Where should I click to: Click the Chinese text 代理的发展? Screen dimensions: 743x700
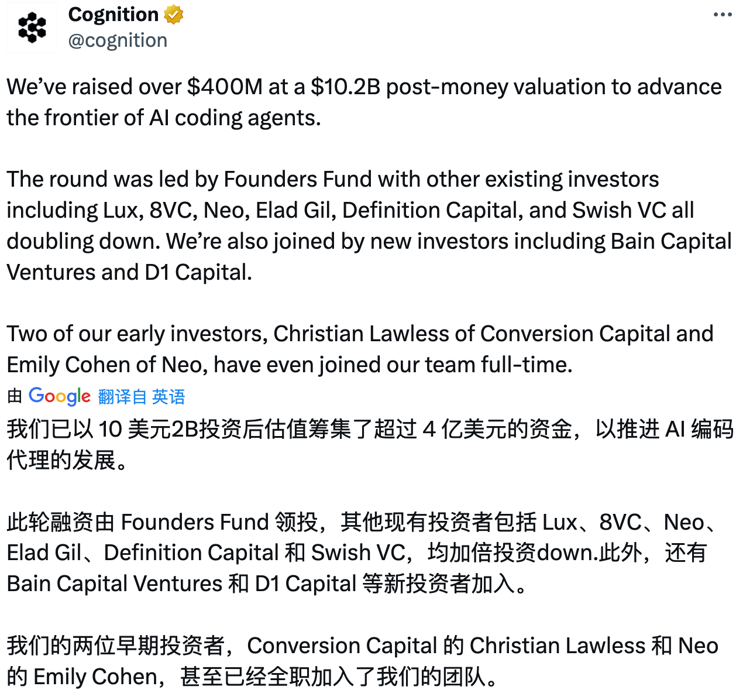pos(61,460)
